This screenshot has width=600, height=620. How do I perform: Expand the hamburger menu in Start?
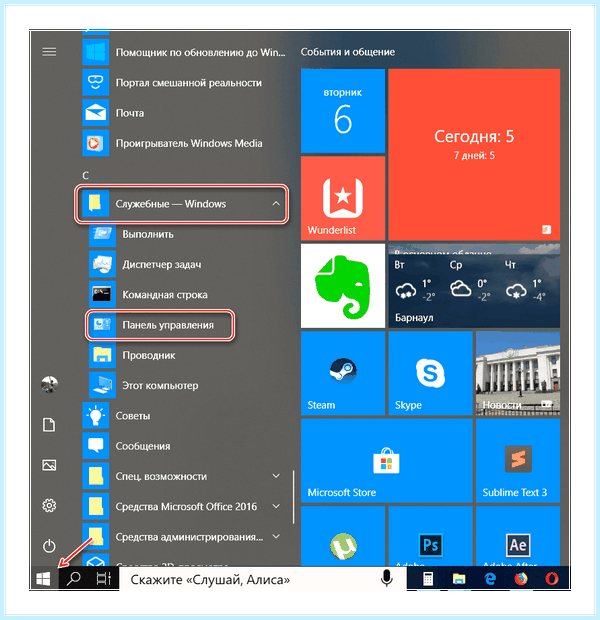[x=49, y=52]
